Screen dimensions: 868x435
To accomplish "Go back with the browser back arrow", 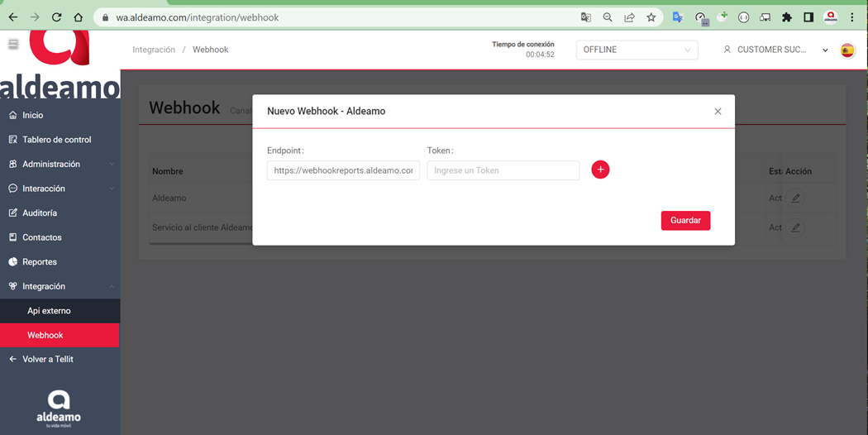I will point(13,17).
